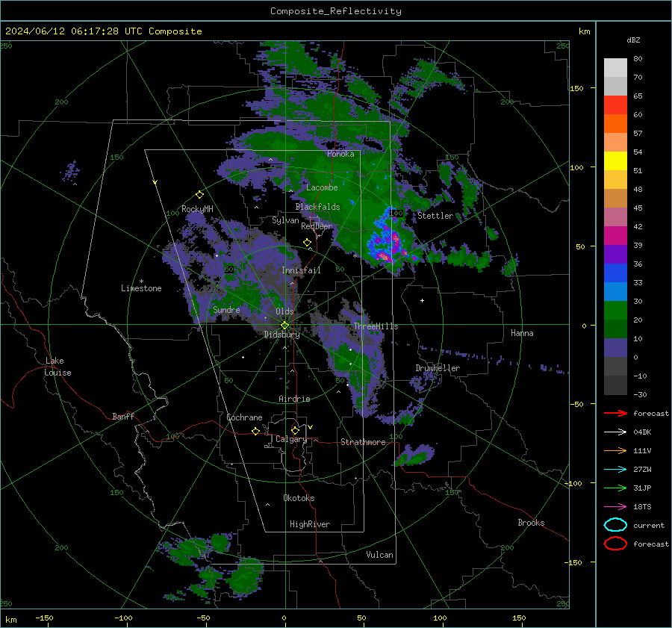
Task: Click the Blackfalds town label
Action: click(317, 207)
